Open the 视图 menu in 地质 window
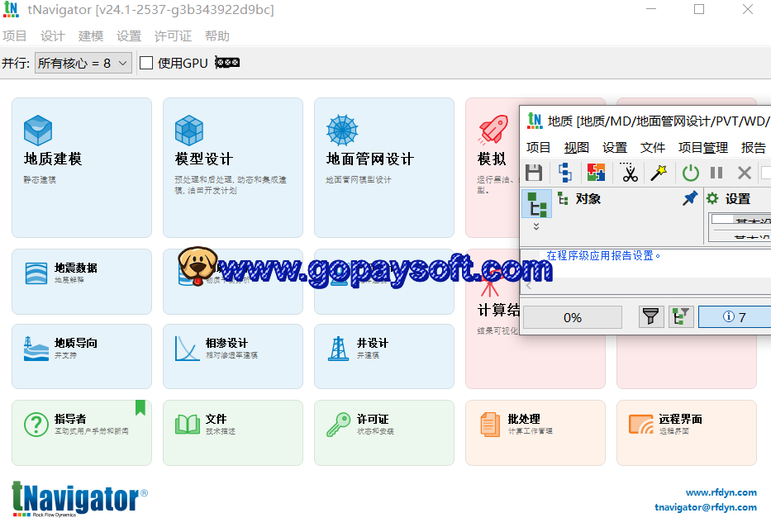 [576, 148]
